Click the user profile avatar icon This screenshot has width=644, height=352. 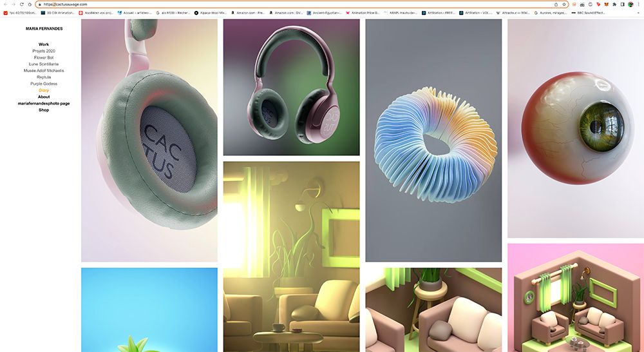pyautogui.click(x=630, y=4)
